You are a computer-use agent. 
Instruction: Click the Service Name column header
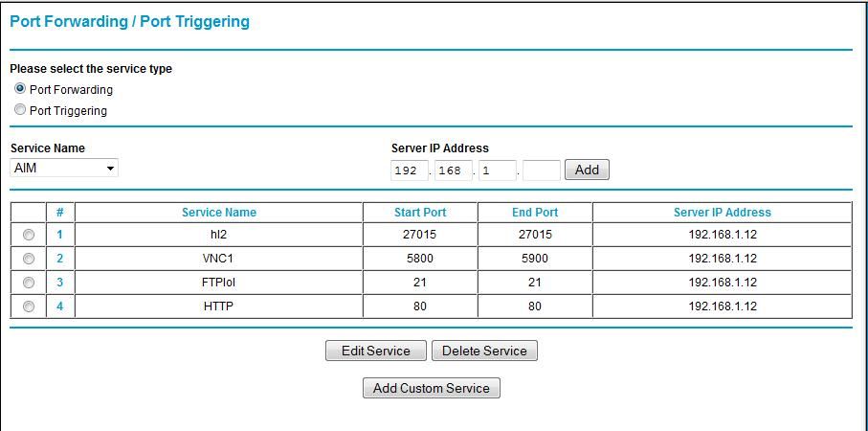click(x=218, y=213)
